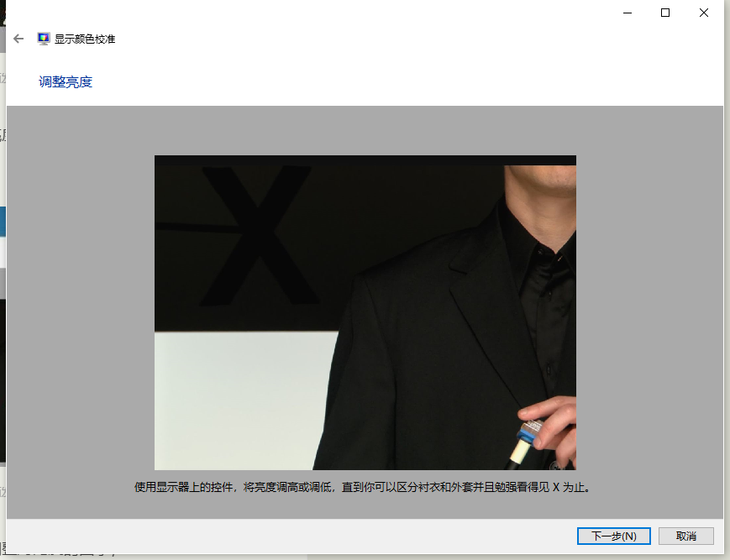Click the white area of sample image
The image size is (730, 560).
click(x=235, y=403)
